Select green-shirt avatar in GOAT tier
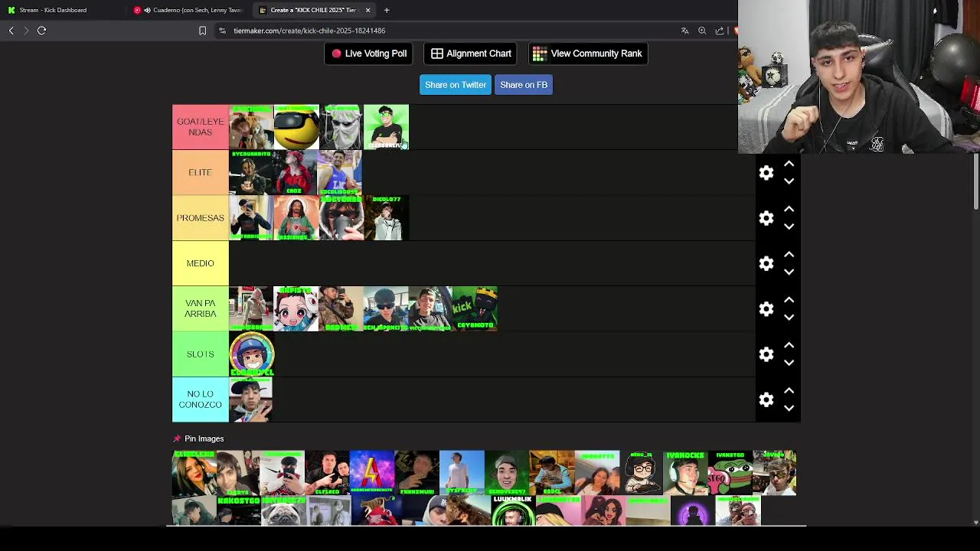The height and width of the screenshot is (551, 980). tap(386, 127)
